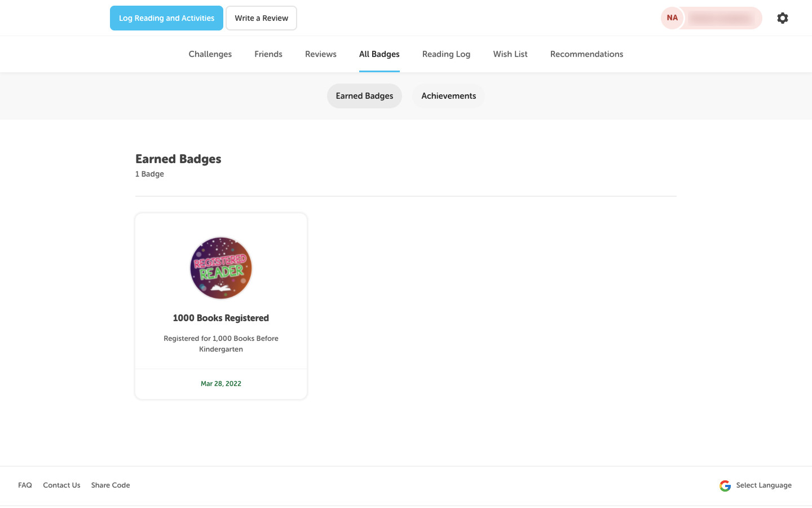This screenshot has width=812, height=508.
Task: Open the FAQ footer link
Action: click(x=25, y=485)
